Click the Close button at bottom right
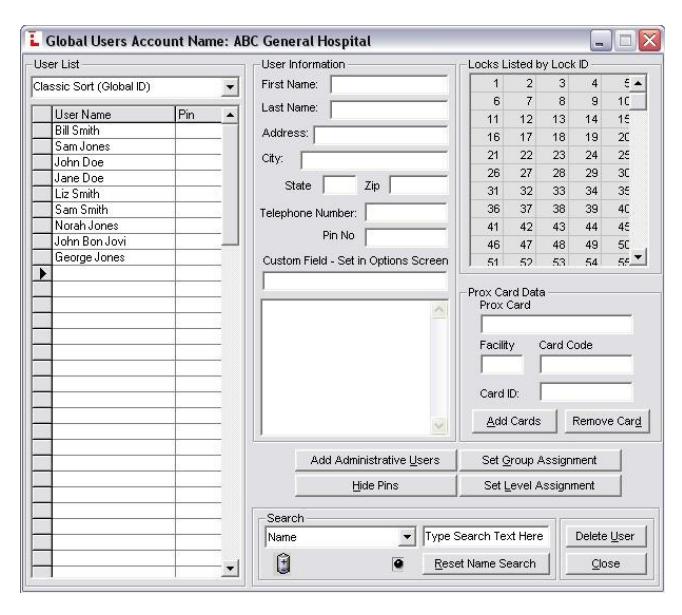The height and width of the screenshot is (615, 682). click(x=605, y=564)
